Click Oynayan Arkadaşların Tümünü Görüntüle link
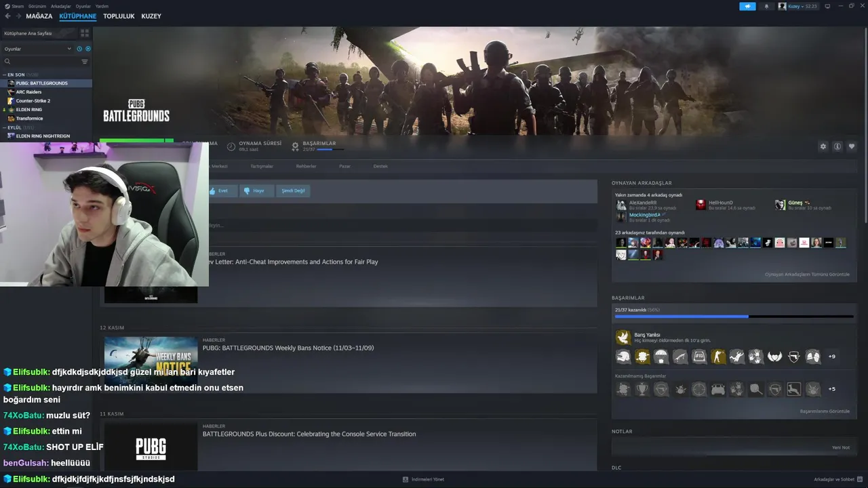 tap(807, 274)
